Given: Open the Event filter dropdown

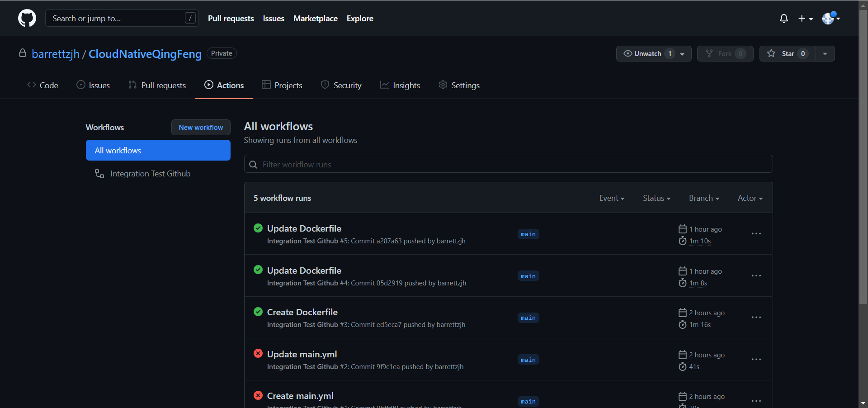Looking at the screenshot, I should coord(612,198).
